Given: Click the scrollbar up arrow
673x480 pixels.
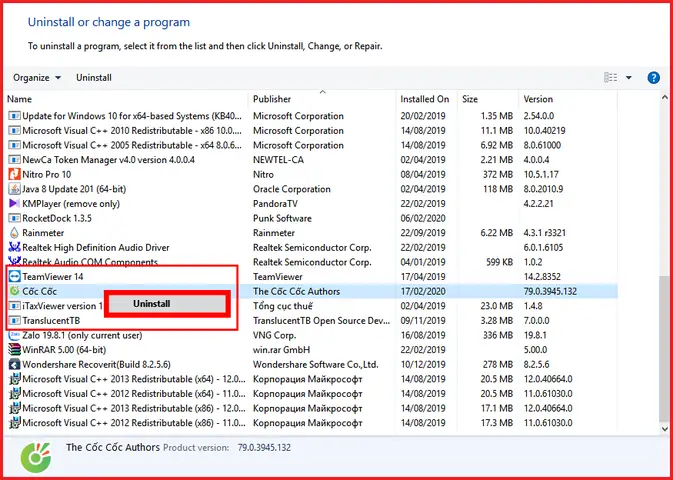Looking at the screenshot, I should (664, 98).
